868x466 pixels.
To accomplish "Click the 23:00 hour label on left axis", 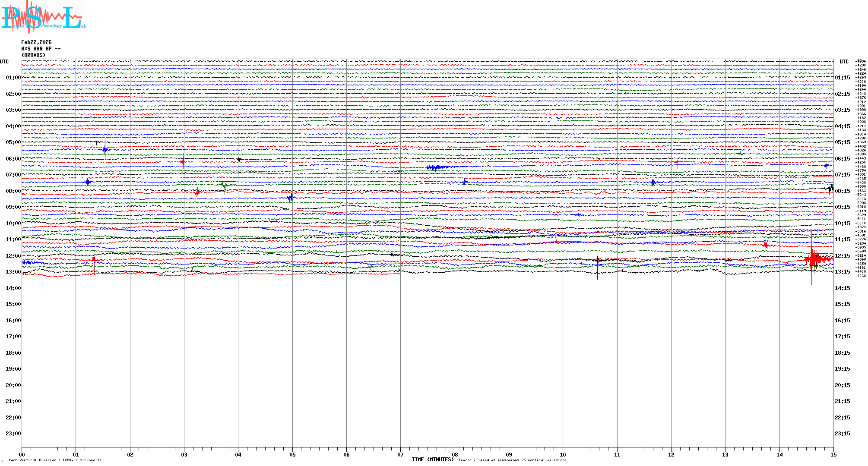I will [13, 434].
